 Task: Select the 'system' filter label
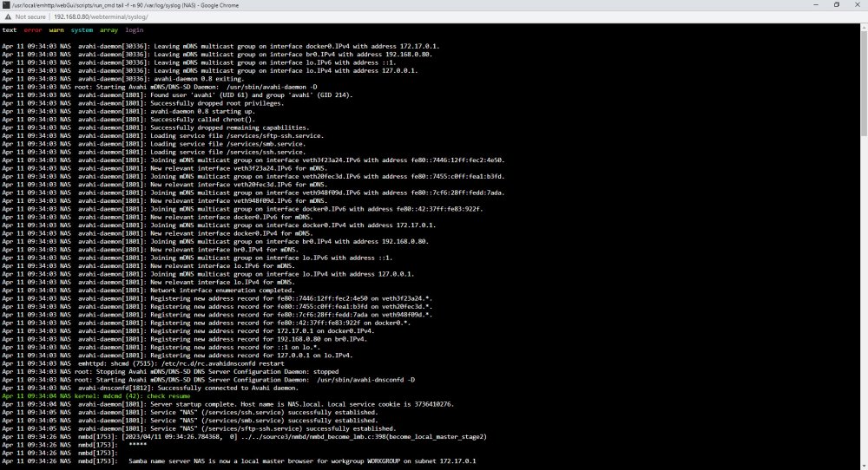pos(82,29)
